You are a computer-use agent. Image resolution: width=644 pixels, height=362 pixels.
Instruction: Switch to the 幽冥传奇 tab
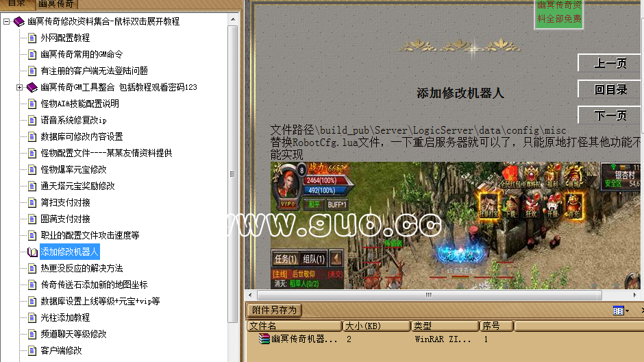[x=56, y=4]
